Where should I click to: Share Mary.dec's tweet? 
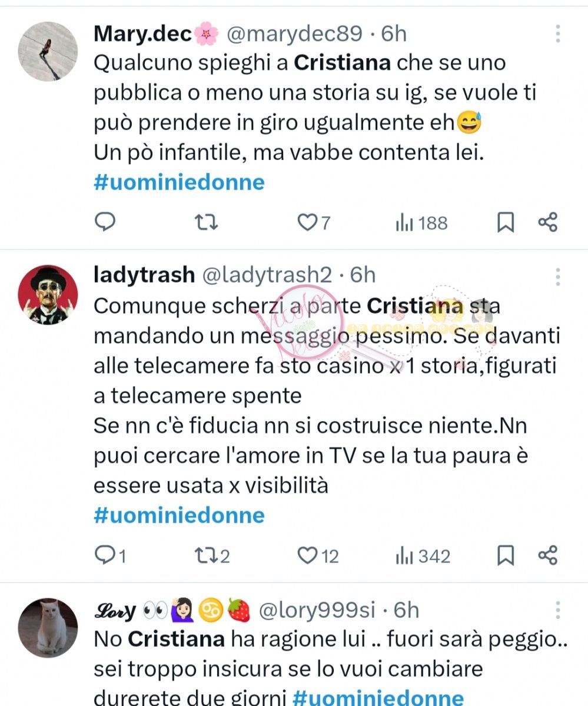(548, 222)
